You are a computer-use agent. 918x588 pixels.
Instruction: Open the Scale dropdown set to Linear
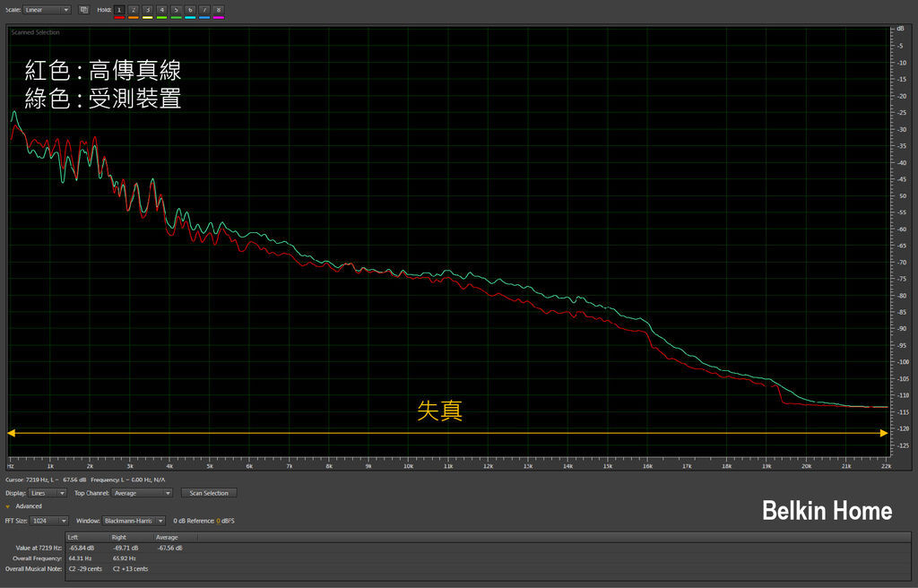tap(47, 10)
